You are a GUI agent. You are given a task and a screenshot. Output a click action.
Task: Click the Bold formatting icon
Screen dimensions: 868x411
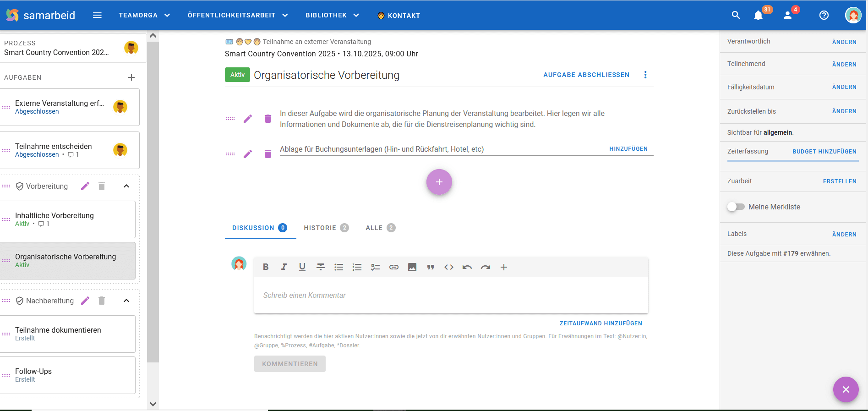point(266,267)
